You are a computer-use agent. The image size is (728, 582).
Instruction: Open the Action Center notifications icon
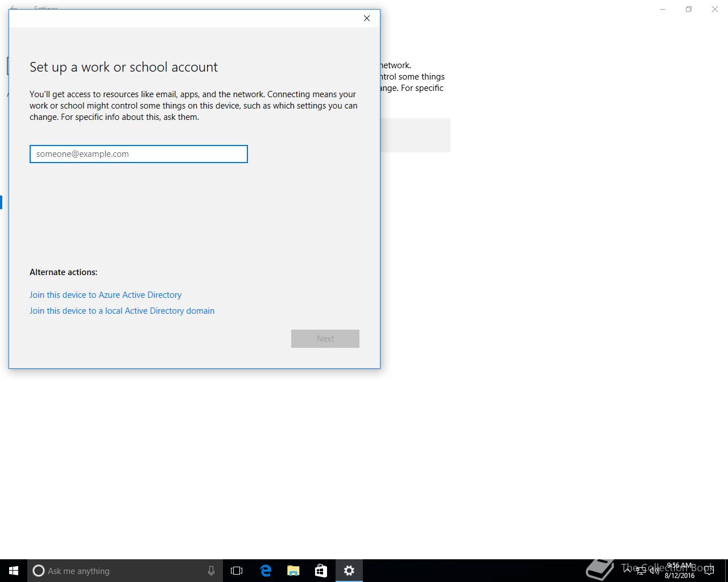pos(709,571)
